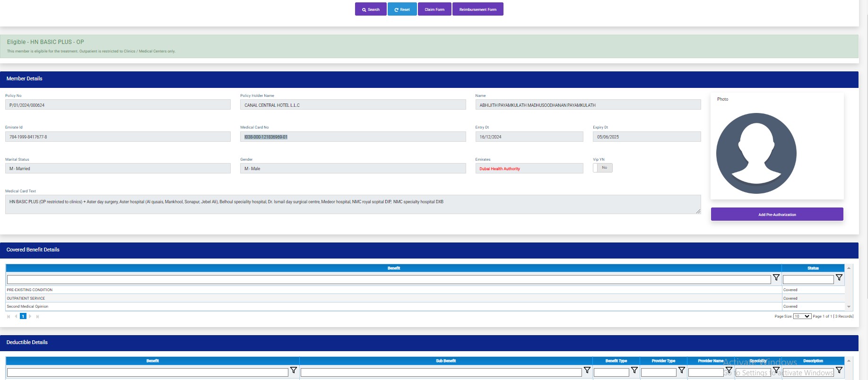Click the Benefit Type column filter icon

[x=634, y=371]
